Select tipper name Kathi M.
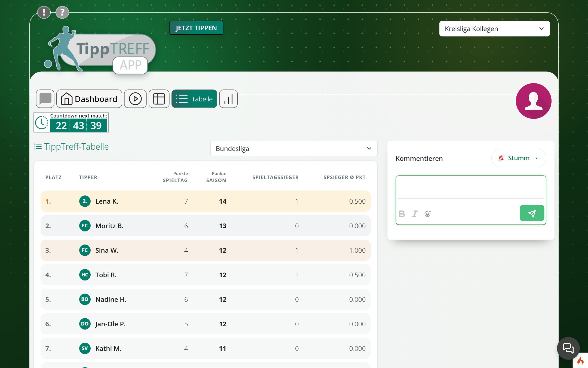588x368 pixels. (x=108, y=348)
